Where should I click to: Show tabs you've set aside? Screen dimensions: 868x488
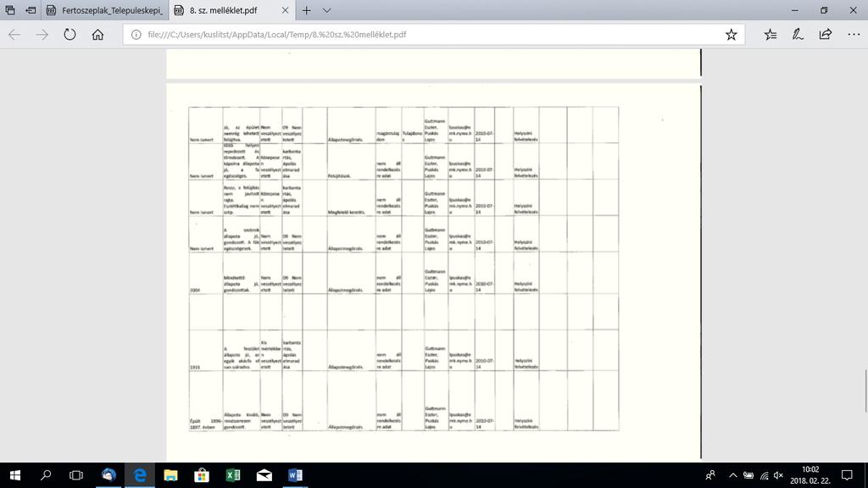click(10, 10)
